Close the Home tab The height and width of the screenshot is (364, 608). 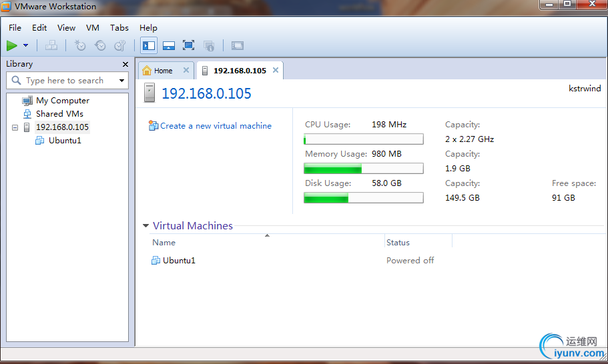click(x=186, y=70)
